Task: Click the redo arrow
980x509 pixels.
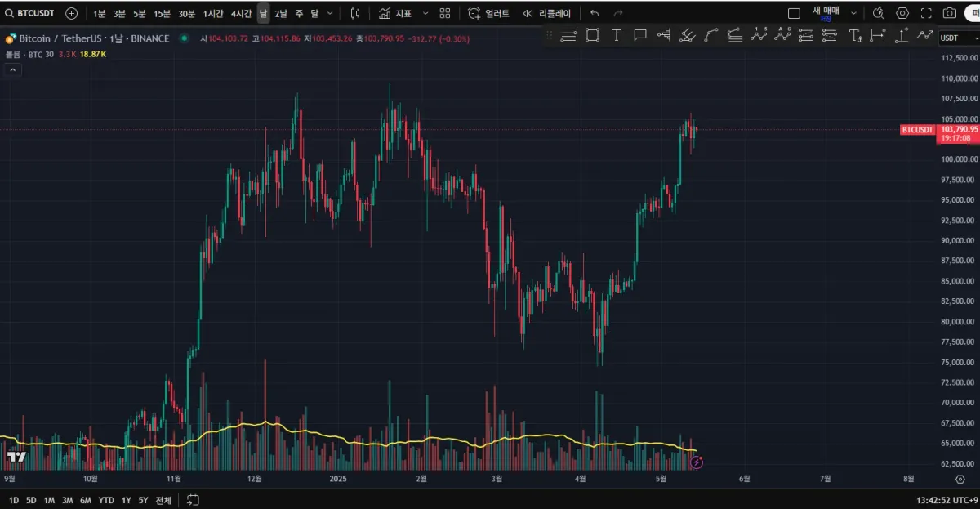Action: click(618, 14)
